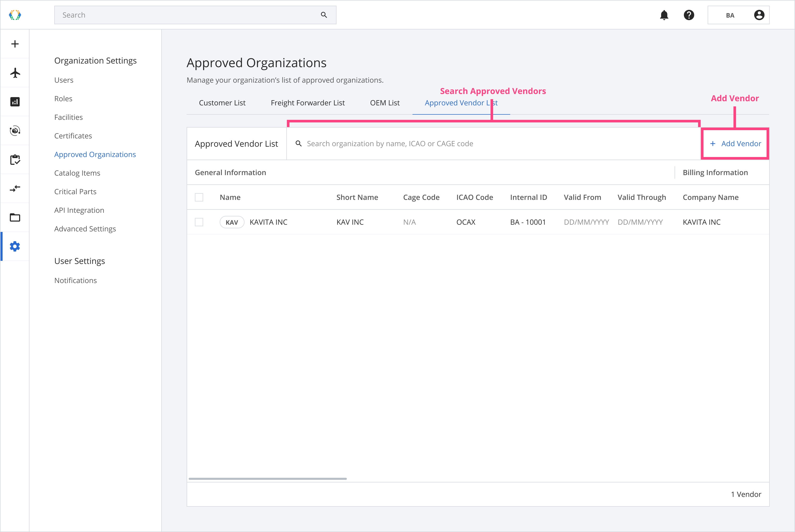
Task: Switch to the OEM List tab
Action: (385, 103)
